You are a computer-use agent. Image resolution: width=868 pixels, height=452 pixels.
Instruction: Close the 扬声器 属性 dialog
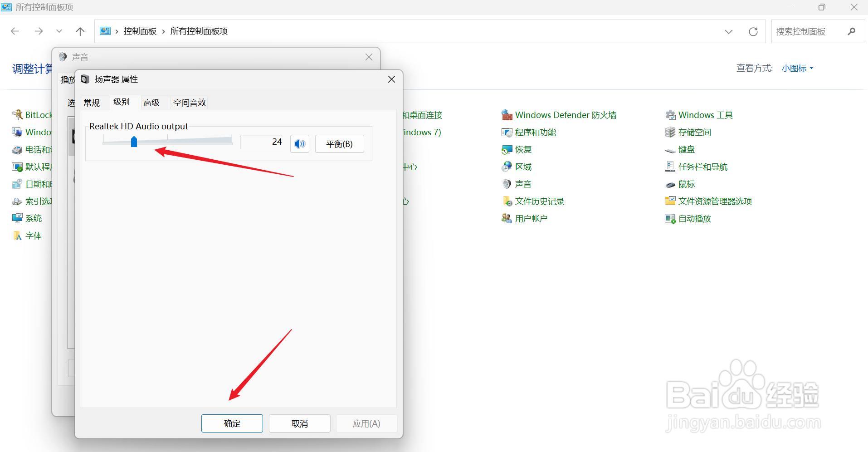(x=392, y=79)
